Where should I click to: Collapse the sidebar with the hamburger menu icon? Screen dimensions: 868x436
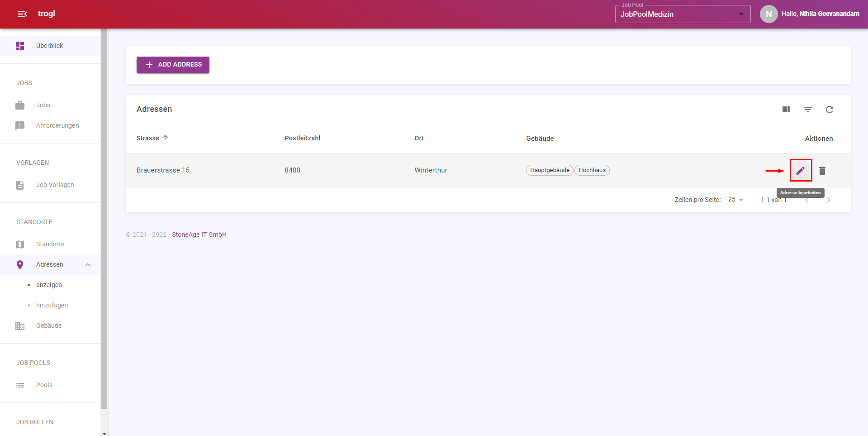(22, 14)
